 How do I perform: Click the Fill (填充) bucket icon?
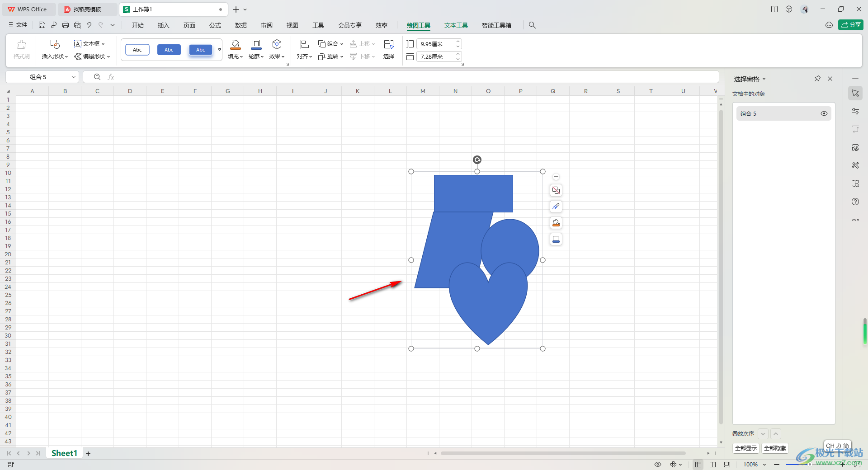(x=235, y=44)
